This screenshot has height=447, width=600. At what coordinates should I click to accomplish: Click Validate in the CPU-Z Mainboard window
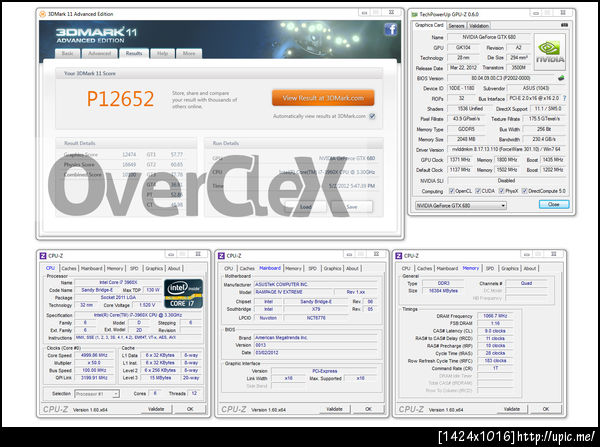tap(334, 409)
